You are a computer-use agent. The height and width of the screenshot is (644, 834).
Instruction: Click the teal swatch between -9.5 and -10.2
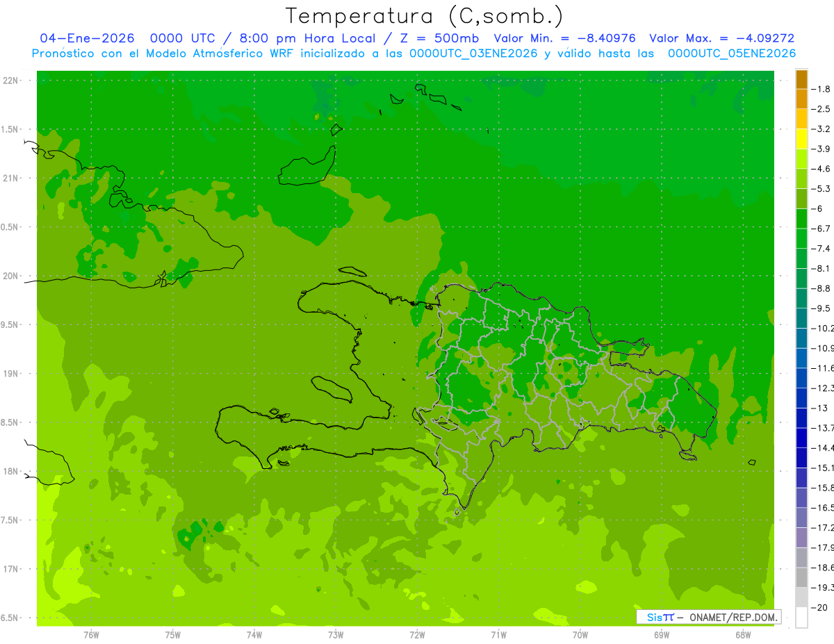click(801, 318)
